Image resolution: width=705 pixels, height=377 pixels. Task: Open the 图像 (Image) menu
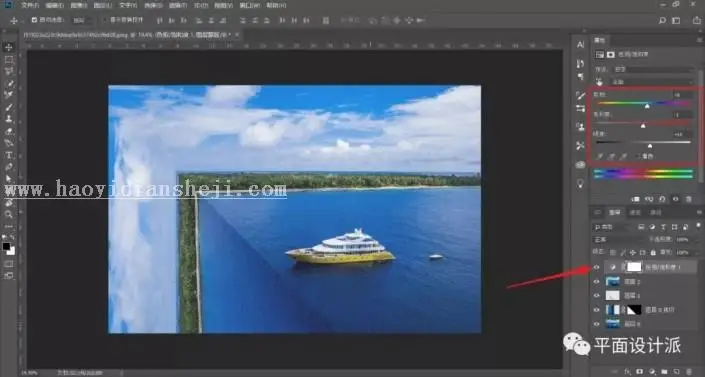79,5
